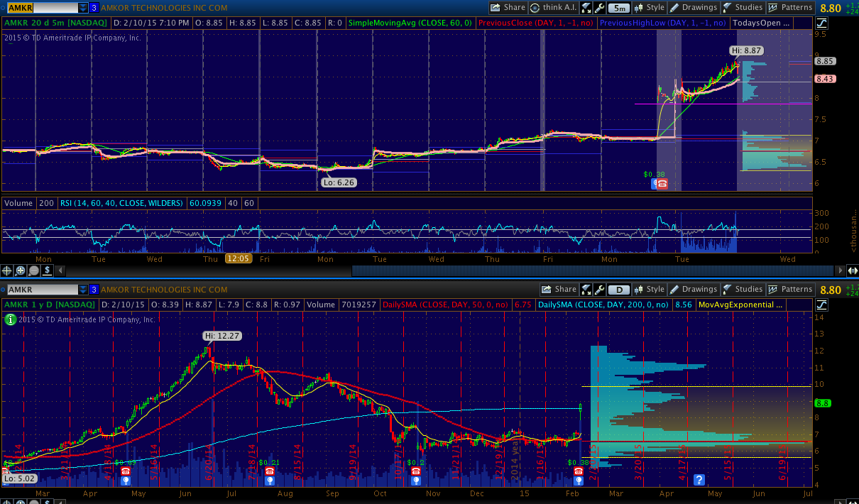
Task: Click the Share button in upper chart
Action: [x=508, y=8]
